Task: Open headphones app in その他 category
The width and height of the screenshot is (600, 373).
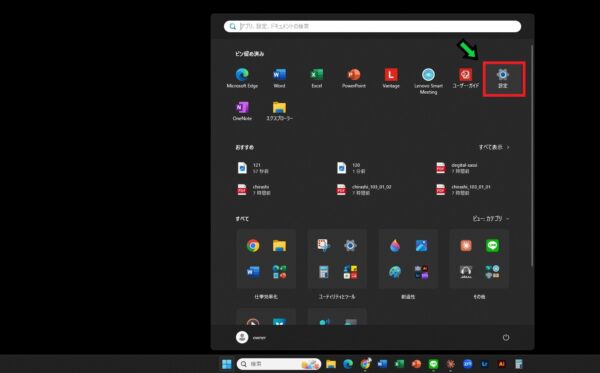Action: (x=466, y=272)
